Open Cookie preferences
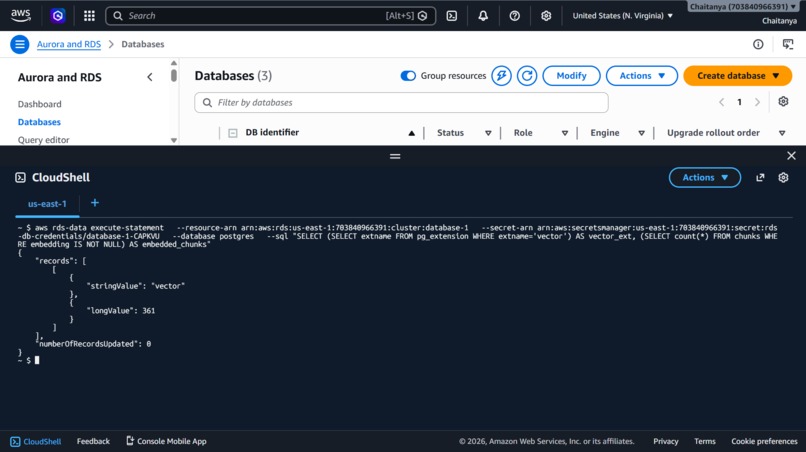 click(764, 441)
